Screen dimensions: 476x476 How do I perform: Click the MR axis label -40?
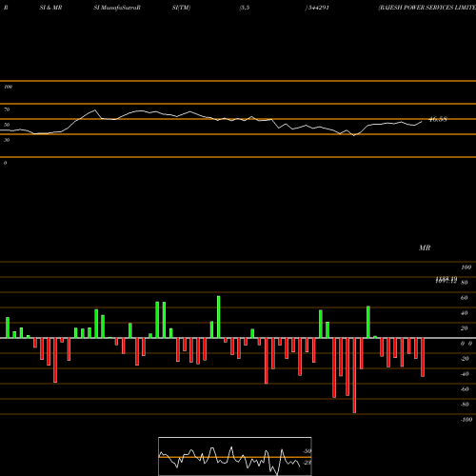[x=465, y=374]
